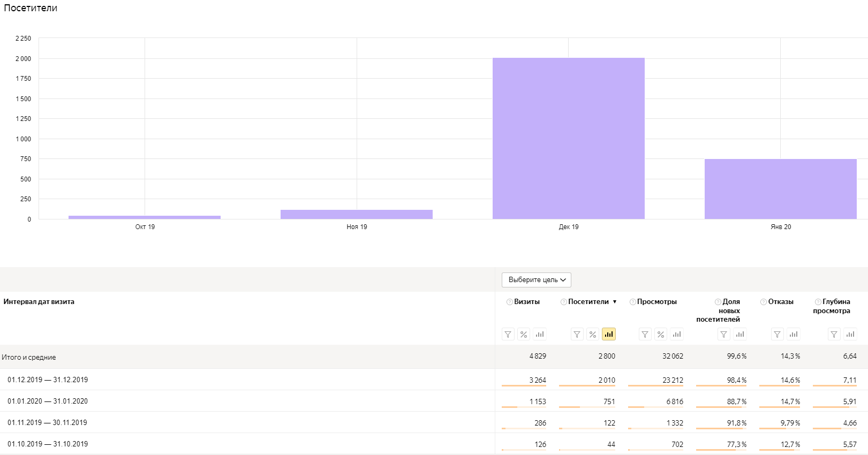Click filter icon for Доля новых посетителей
The image size is (868, 455).
723,335
